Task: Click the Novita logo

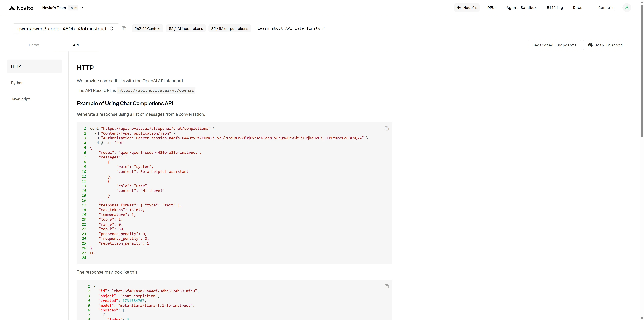Action: (21, 8)
